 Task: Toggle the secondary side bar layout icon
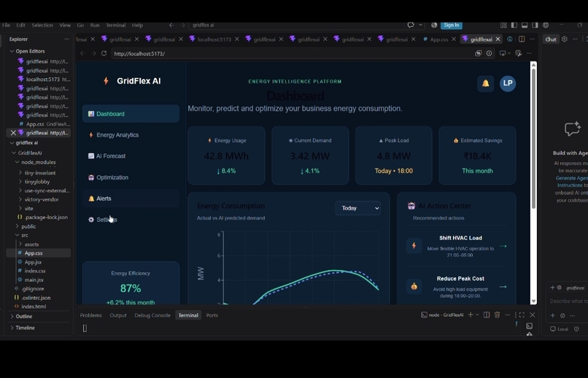point(535,25)
